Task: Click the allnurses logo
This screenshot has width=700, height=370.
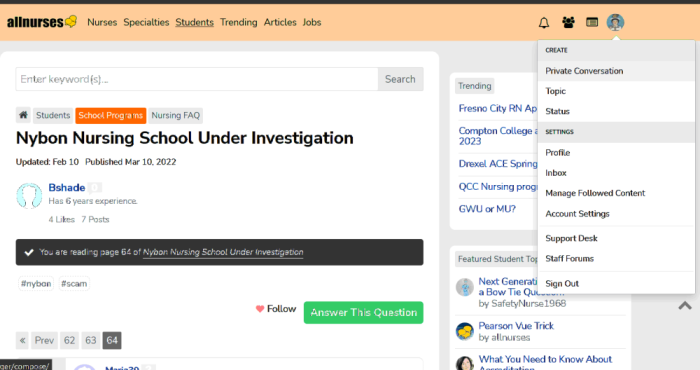Action: (42, 22)
